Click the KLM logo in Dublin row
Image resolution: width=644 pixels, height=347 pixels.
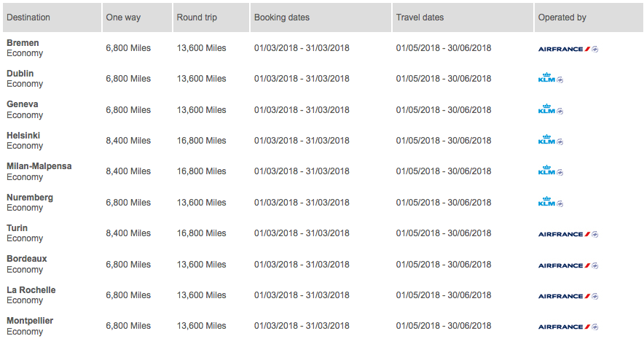[x=550, y=79]
